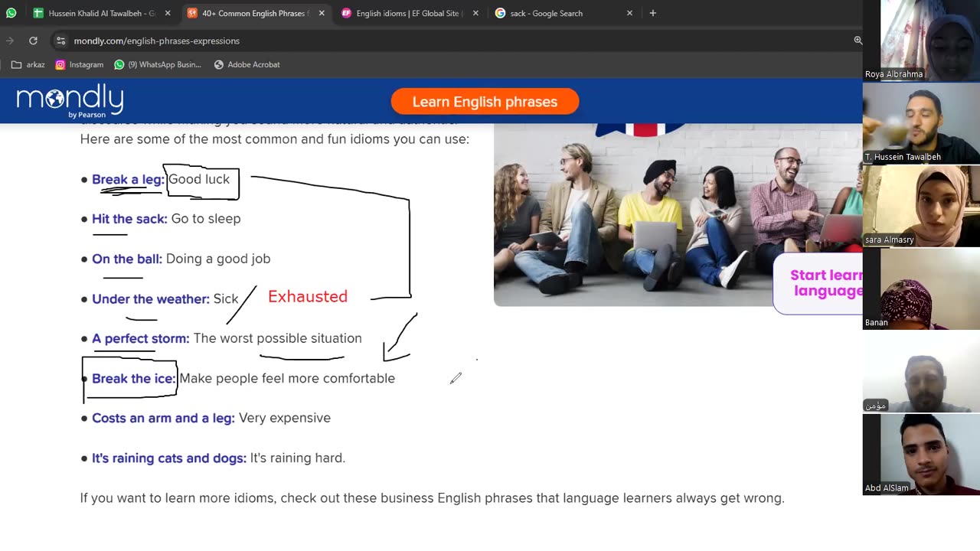Switch to English idioms EF Global Site tab

coord(410,13)
